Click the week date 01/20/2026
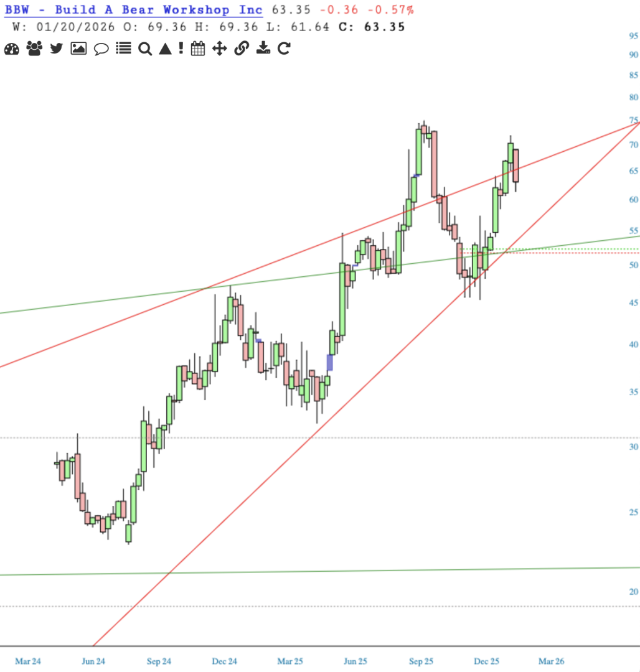The width and height of the screenshot is (640, 672). click(x=75, y=27)
